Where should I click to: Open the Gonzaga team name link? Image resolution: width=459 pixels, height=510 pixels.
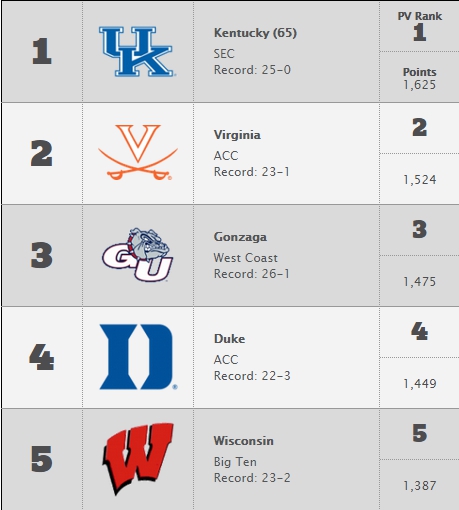pos(240,237)
